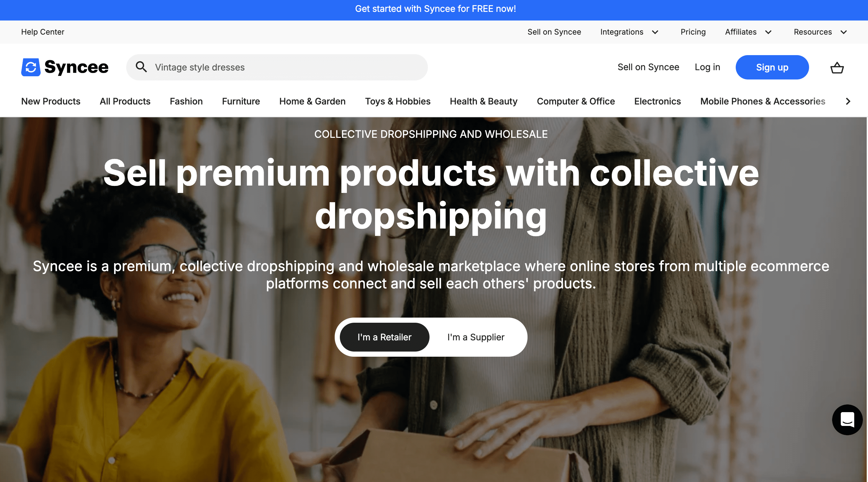Image resolution: width=868 pixels, height=482 pixels.
Task: Go to New Products category
Action: click(51, 101)
